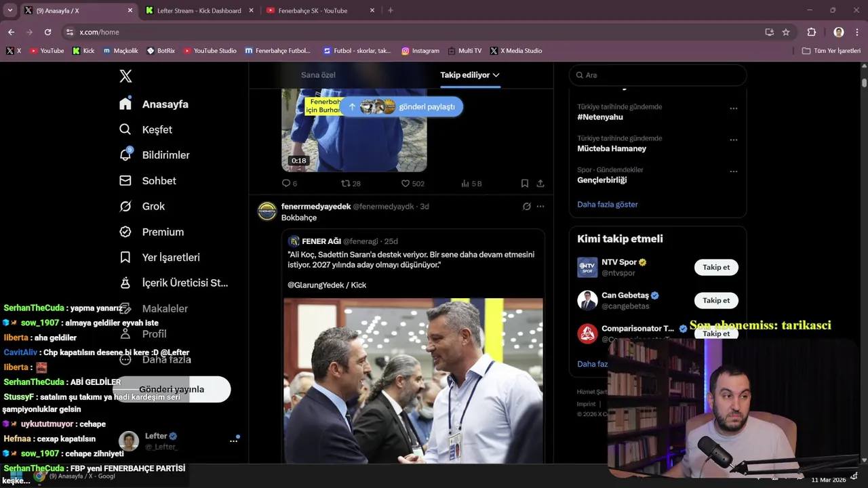The image size is (868, 488).
Task: Open the tab search dropdown
Action: pyautogui.click(x=9, y=11)
